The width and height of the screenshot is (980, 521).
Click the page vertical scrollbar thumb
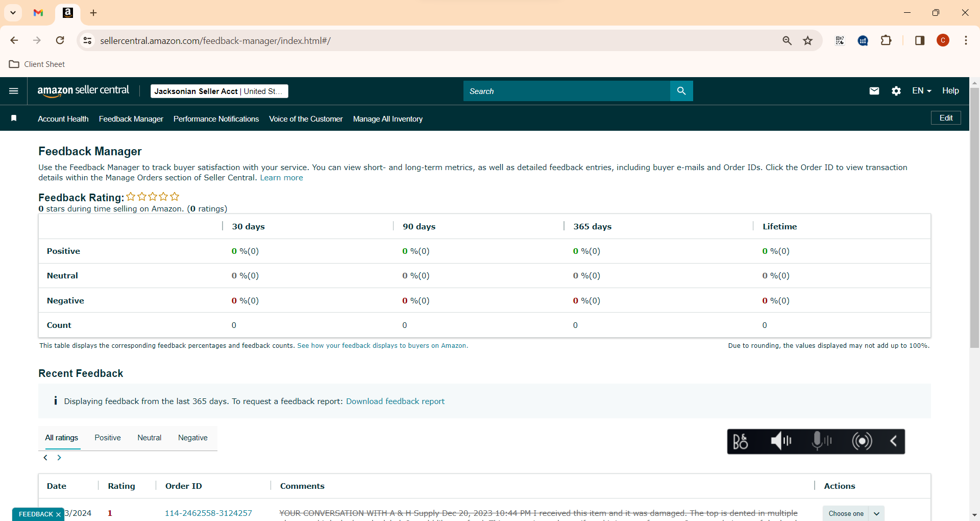tap(974, 217)
